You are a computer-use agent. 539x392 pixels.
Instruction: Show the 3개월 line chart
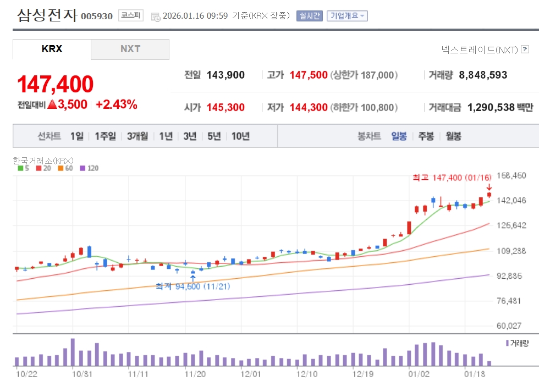(x=137, y=136)
